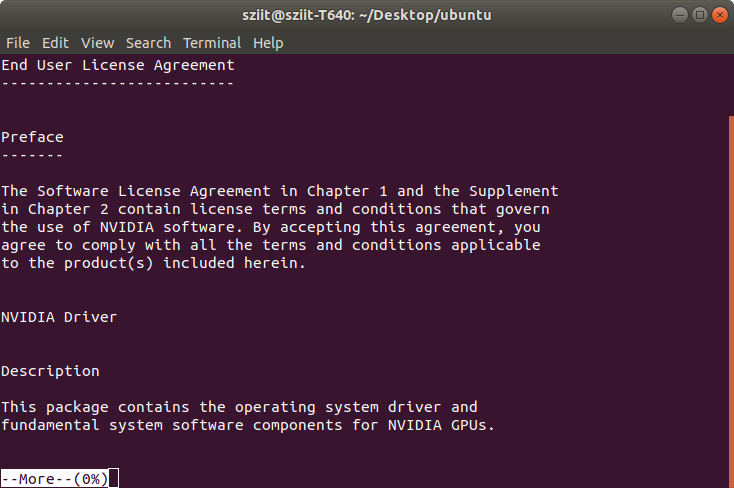Image resolution: width=734 pixels, height=488 pixels.
Task: Click the line starting 'agree to comply'
Action: [x=271, y=245]
